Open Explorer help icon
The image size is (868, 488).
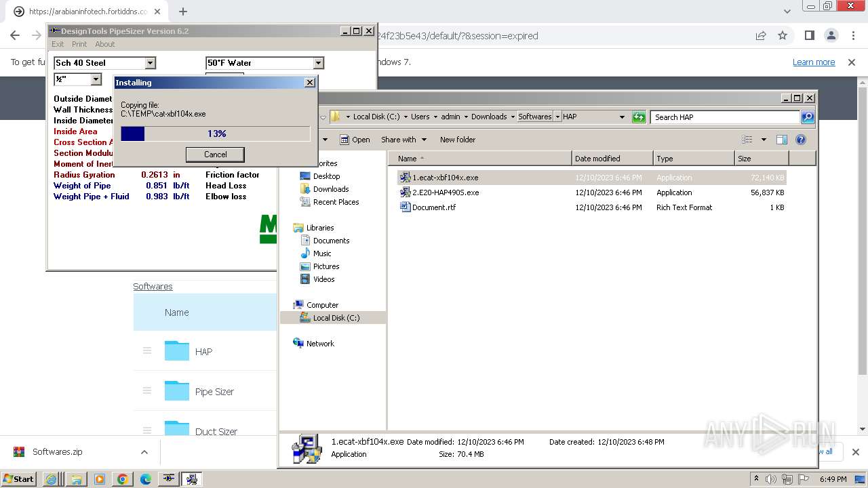click(801, 140)
